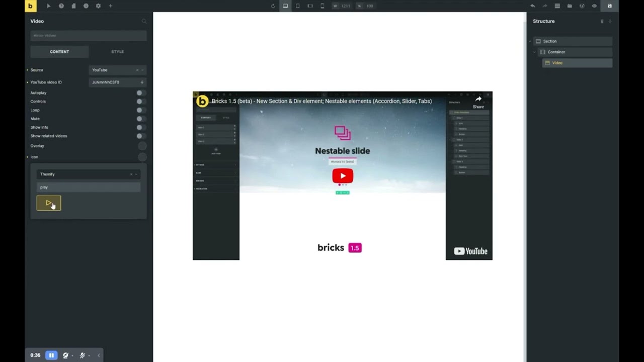644x362 pixels.
Task: Switch to mobile portrait breakpoint
Action: [x=323, y=6]
